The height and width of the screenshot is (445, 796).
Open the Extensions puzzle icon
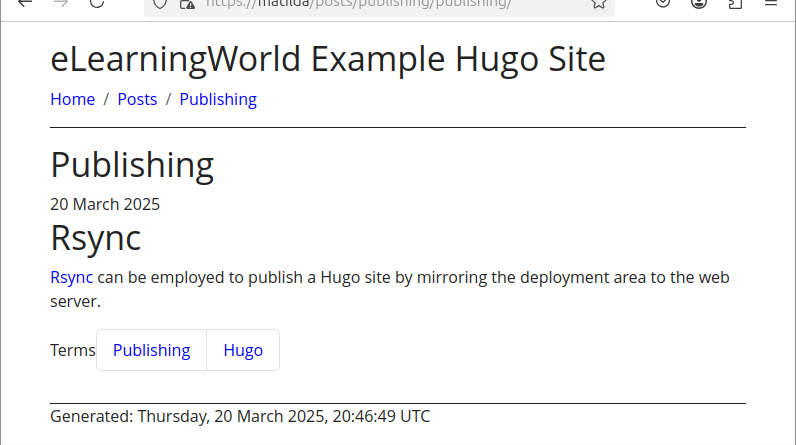pos(735,3)
